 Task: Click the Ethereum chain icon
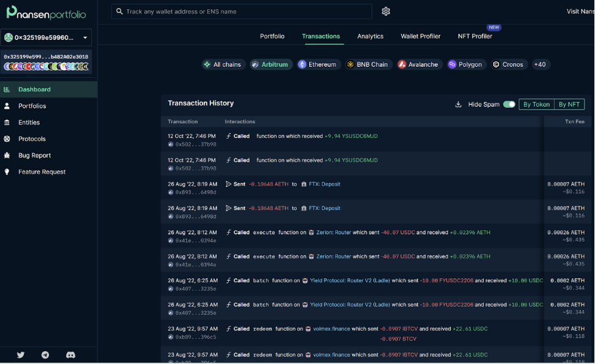tap(302, 64)
